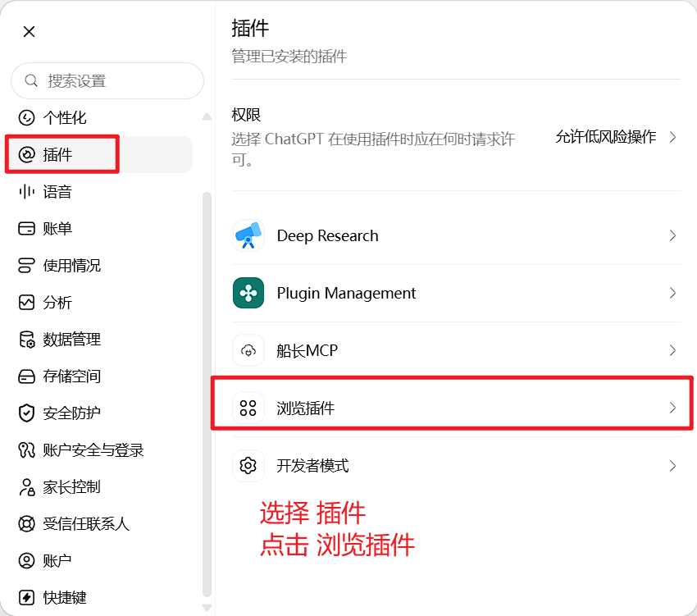The width and height of the screenshot is (697, 616).
Task: Click the chevron beside 允许低风险操作
Action: (672, 137)
